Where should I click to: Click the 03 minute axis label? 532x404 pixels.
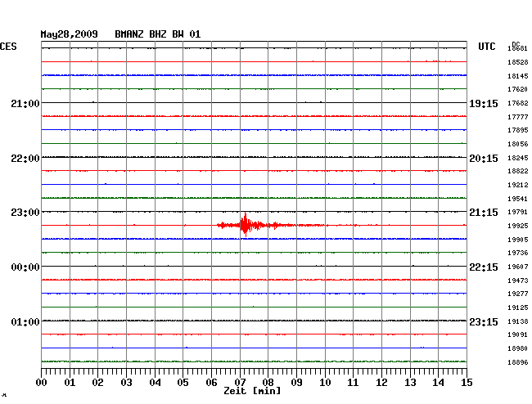click(x=127, y=383)
